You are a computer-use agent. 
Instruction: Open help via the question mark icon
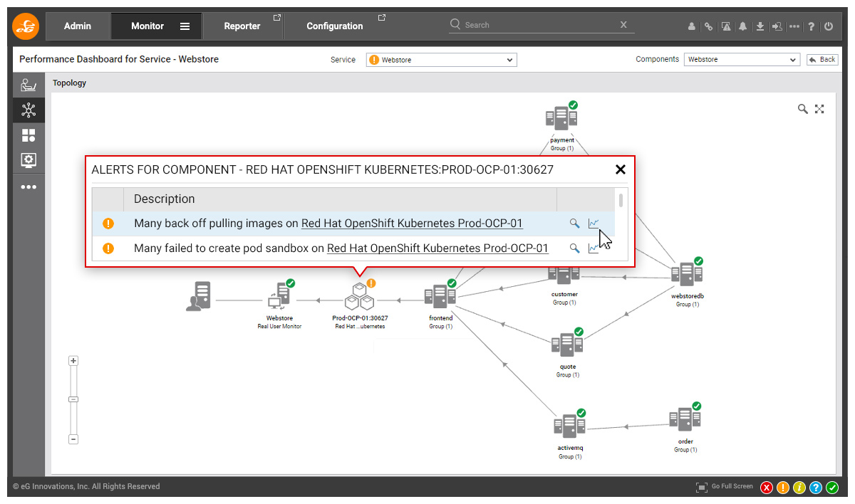812,26
